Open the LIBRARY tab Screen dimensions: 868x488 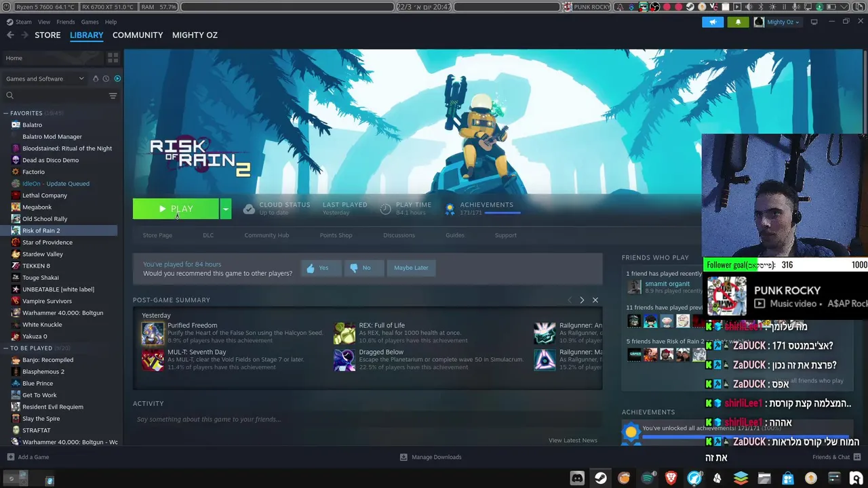click(87, 35)
